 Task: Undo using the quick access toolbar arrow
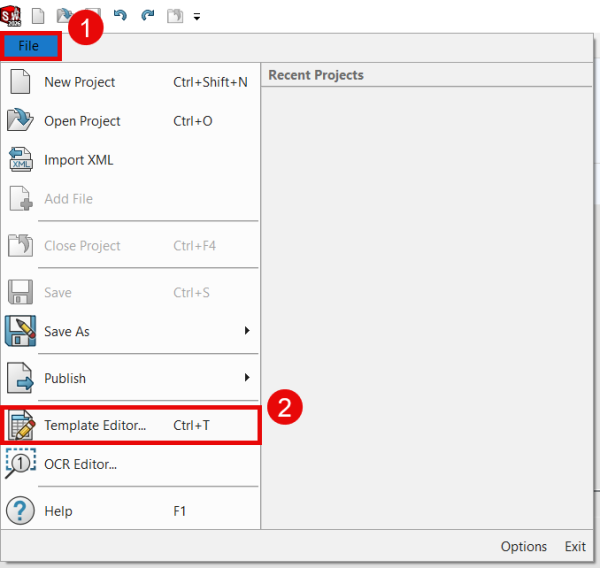point(121,16)
